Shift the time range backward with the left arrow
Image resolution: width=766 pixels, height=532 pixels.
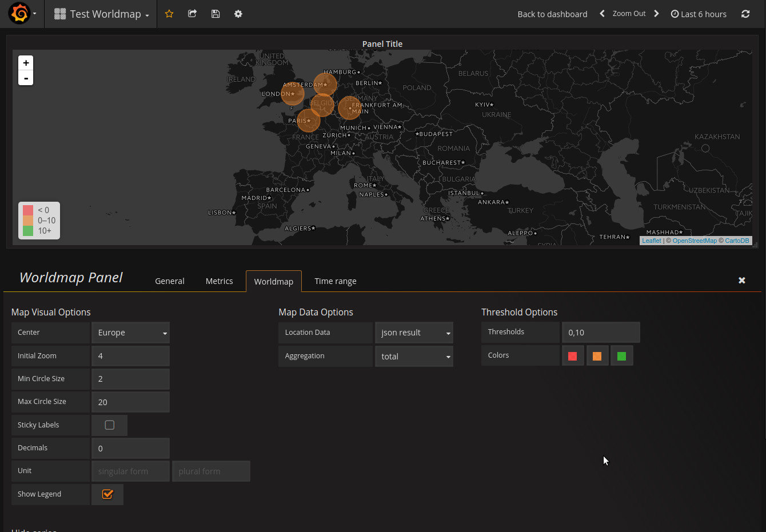click(x=602, y=14)
